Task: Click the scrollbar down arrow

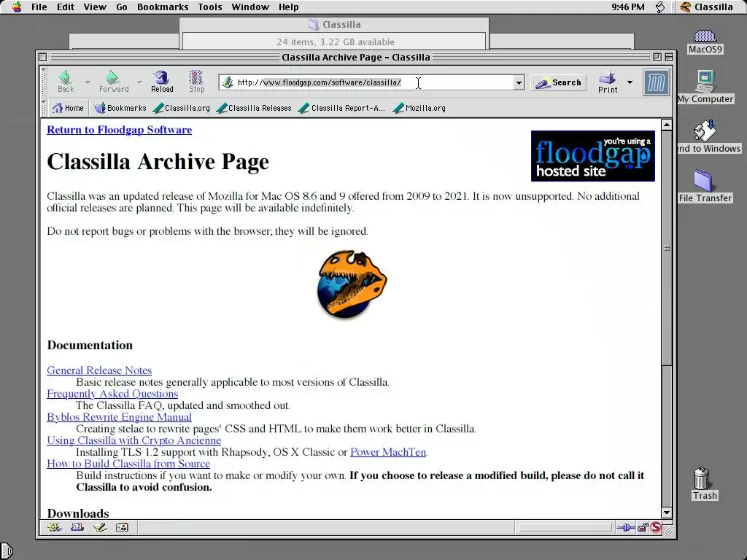Action: pos(667,513)
